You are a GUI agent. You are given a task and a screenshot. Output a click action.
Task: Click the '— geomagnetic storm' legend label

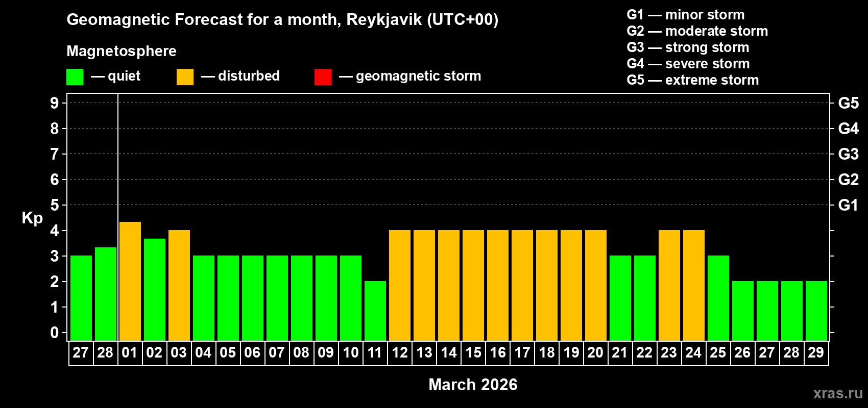(x=410, y=76)
